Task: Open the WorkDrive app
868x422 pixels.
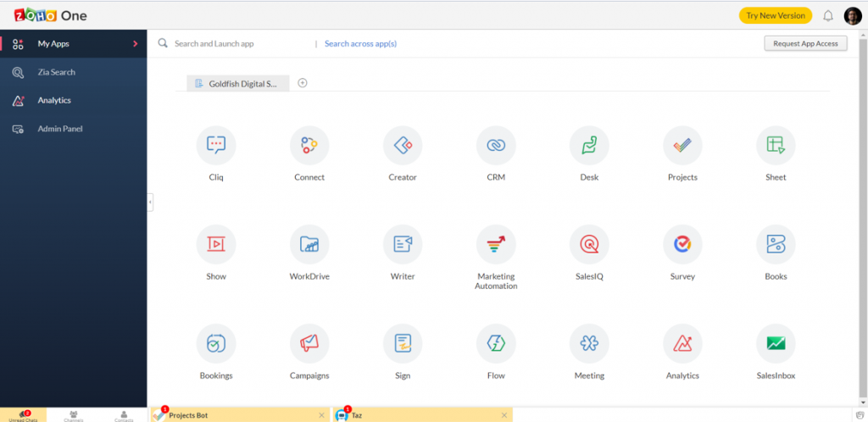Action: (309, 244)
